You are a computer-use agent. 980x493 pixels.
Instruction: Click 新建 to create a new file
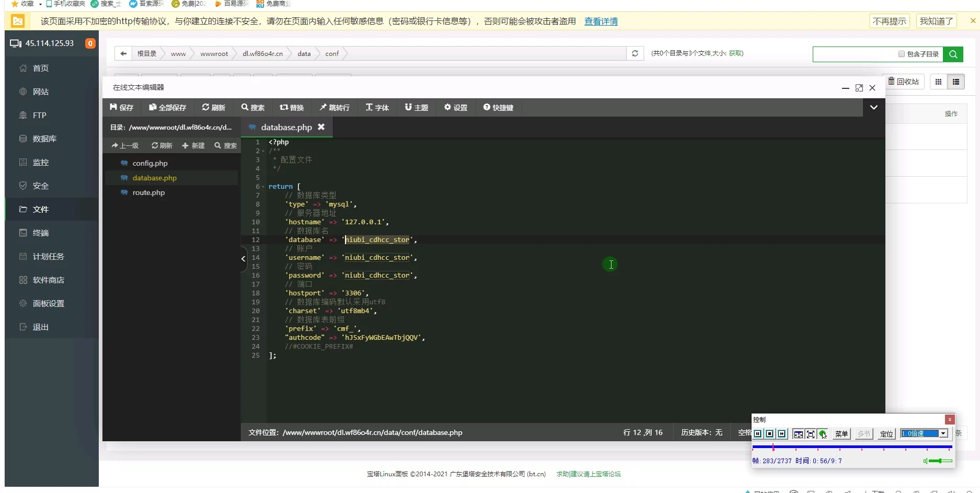pyautogui.click(x=193, y=145)
